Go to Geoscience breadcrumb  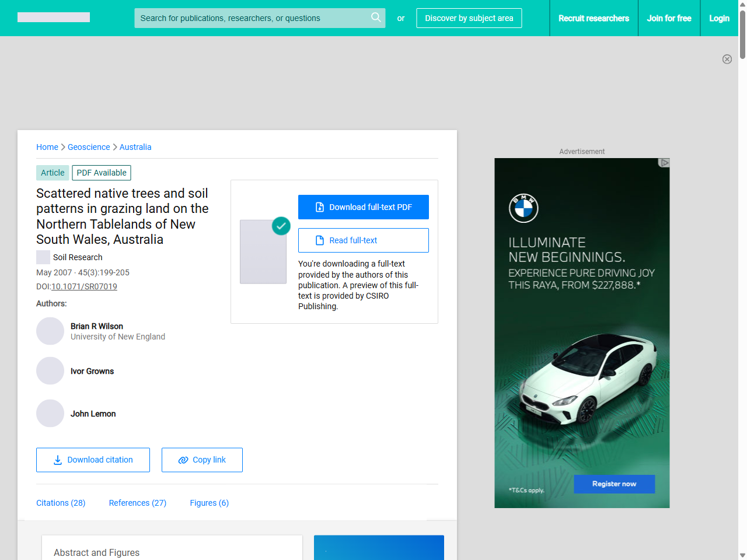[89, 147]
